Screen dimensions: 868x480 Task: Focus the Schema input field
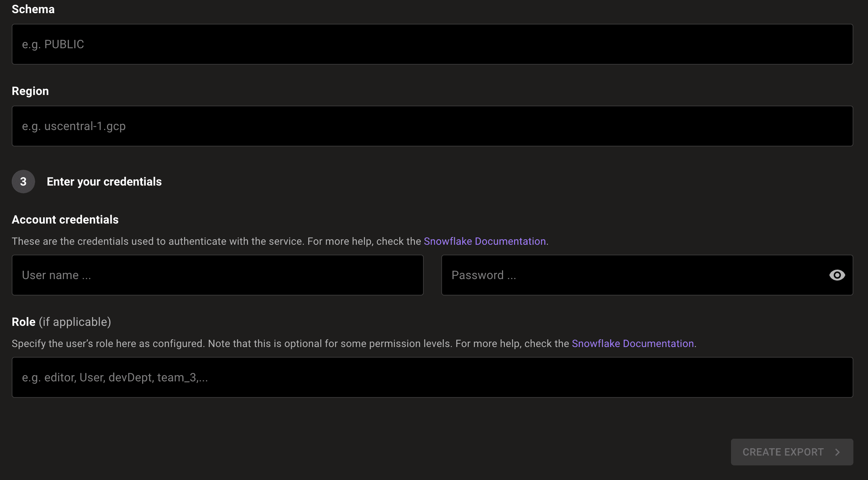click(x=432, y=44)
